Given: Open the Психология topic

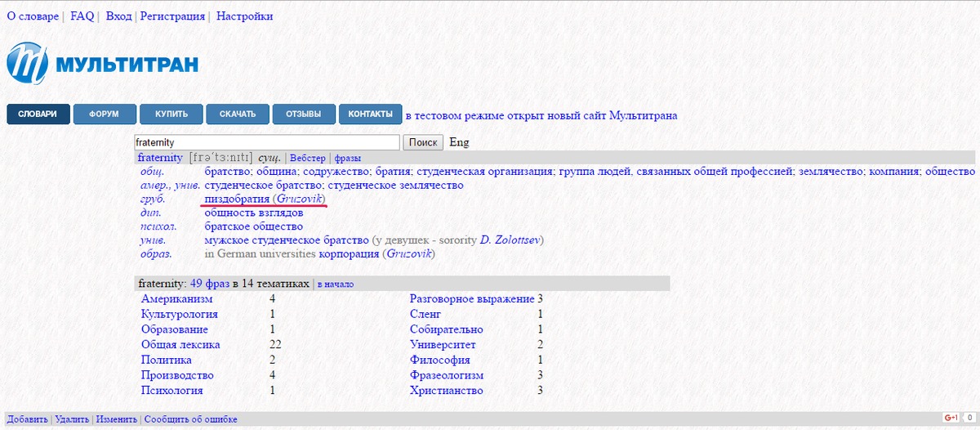Looking at the screenshot, I should tap(172, 391).
